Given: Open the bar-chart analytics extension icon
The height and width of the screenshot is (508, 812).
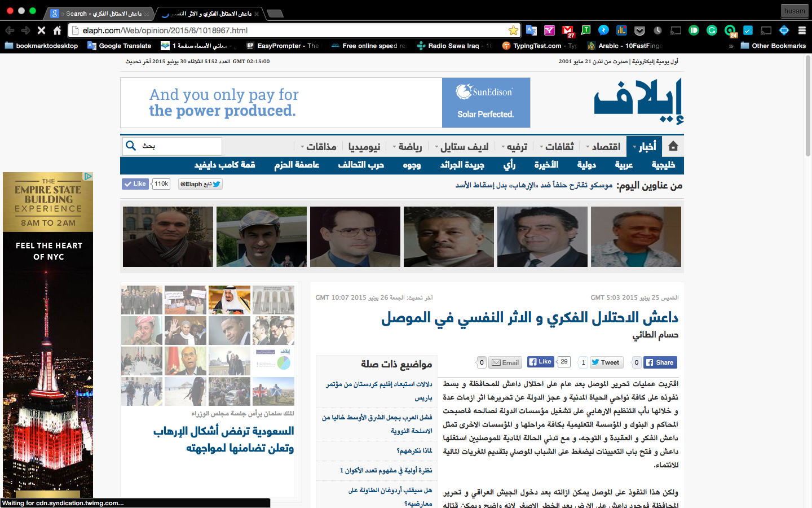Looking at the screenshot, I should (x=621, y=30).
